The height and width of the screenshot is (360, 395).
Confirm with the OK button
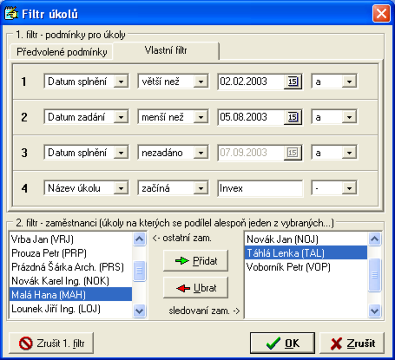(x=282, y=343)
